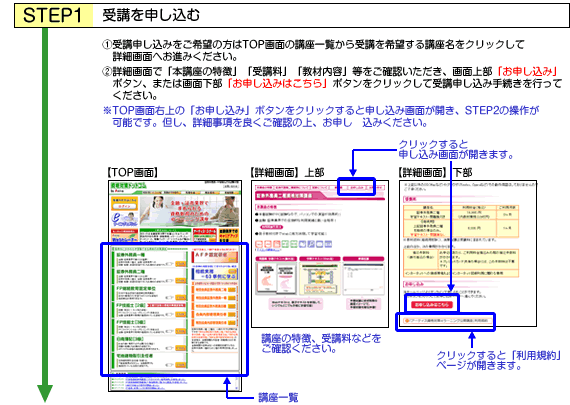Screen dimensions: 570x405
Task: Click the red お申し込みはこちら button
Action: point(432,305)
